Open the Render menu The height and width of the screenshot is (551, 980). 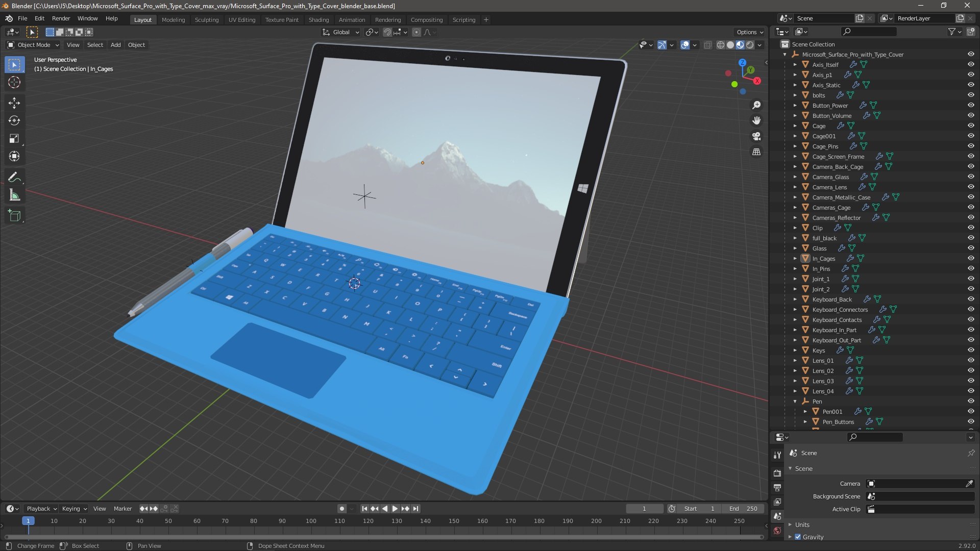(61, 18)
